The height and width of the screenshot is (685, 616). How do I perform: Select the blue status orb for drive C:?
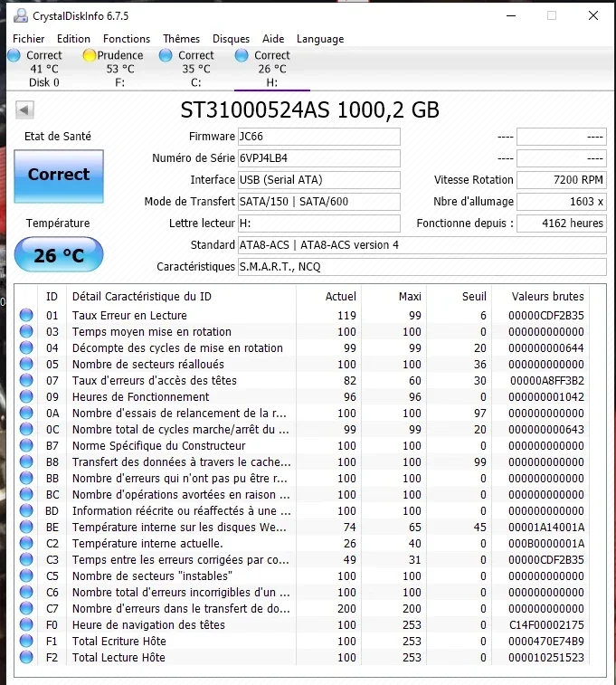[x=166, y=55]
